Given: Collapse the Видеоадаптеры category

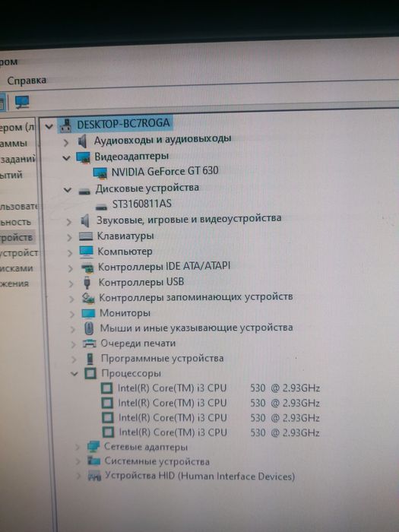Looking at the screenshot, I should tap(67, 158).
